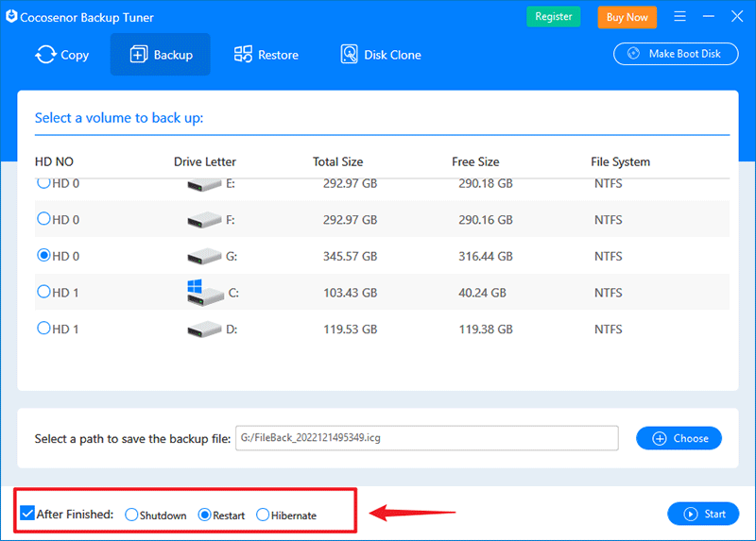Click the Drive Letter column header
This screenshot has height=541, width=756.
tap(205, 161)
